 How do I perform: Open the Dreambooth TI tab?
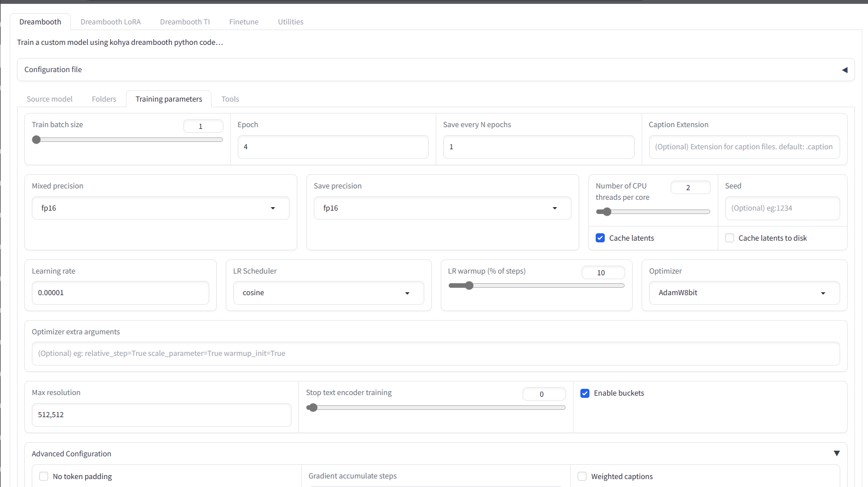pyautogui.click(x=185, y=22)
